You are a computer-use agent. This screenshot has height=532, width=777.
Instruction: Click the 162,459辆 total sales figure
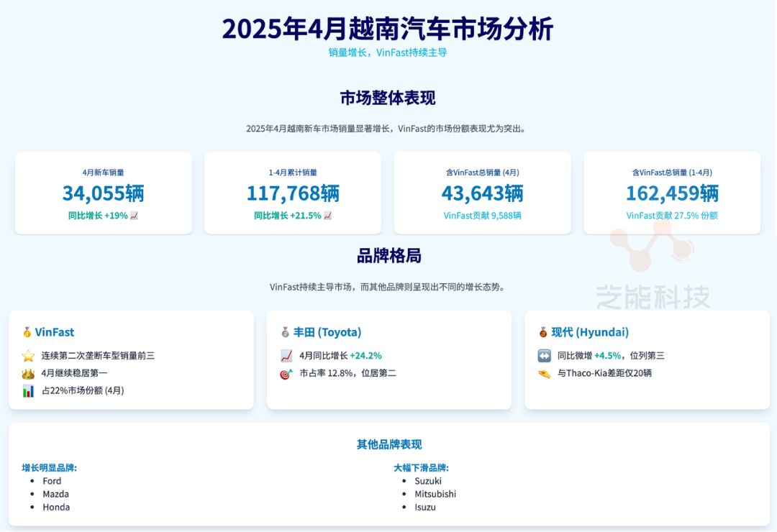click(672, 193)
